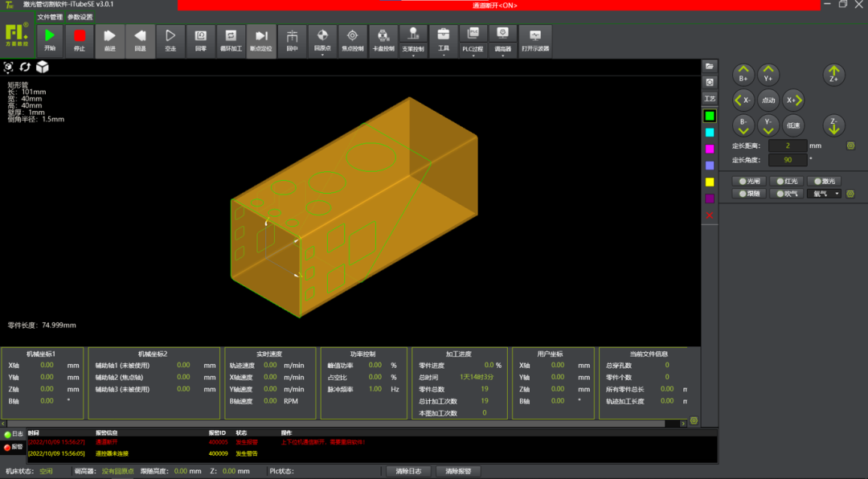This screenshot has width=868, height=479.
Task: Toggle the 激光 laser switch
Action: 825,181
